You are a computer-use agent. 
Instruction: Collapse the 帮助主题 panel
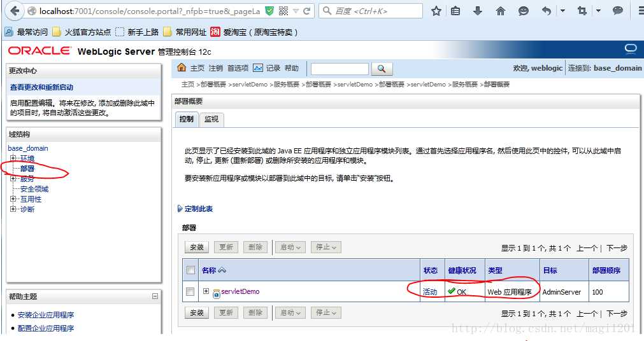click(155, 296)
